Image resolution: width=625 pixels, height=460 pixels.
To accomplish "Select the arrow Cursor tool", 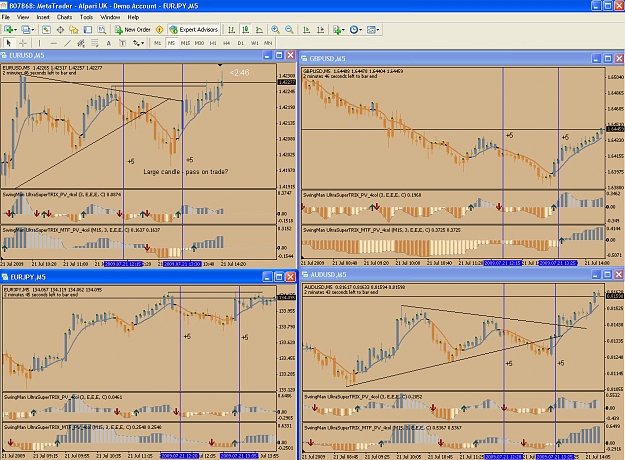I will pos(9,43).
